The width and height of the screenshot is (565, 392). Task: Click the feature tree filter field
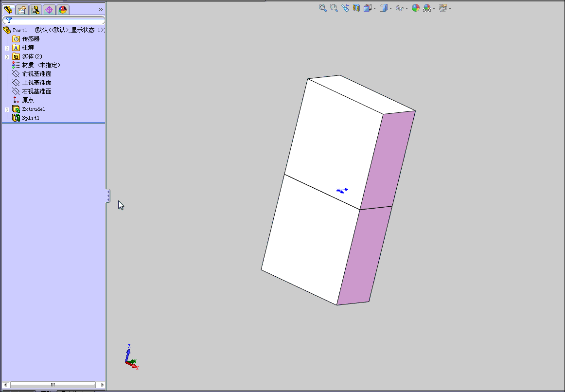pos(53,20)
